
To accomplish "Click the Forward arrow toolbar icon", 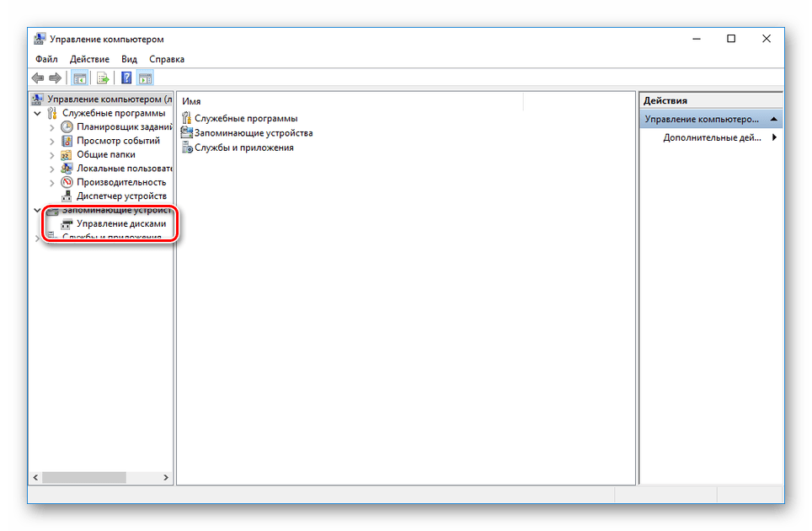I will tap(55, 78).
